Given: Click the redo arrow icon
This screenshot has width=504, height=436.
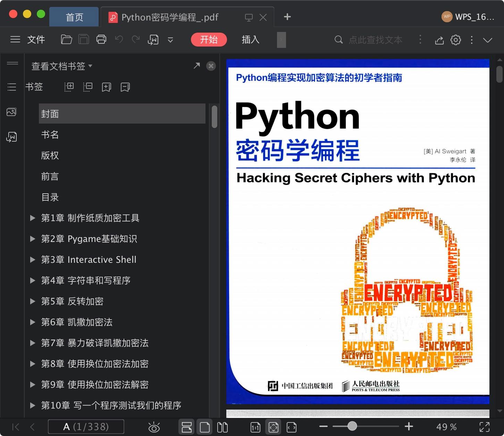Looking at the screenshot, I should 136,40.
